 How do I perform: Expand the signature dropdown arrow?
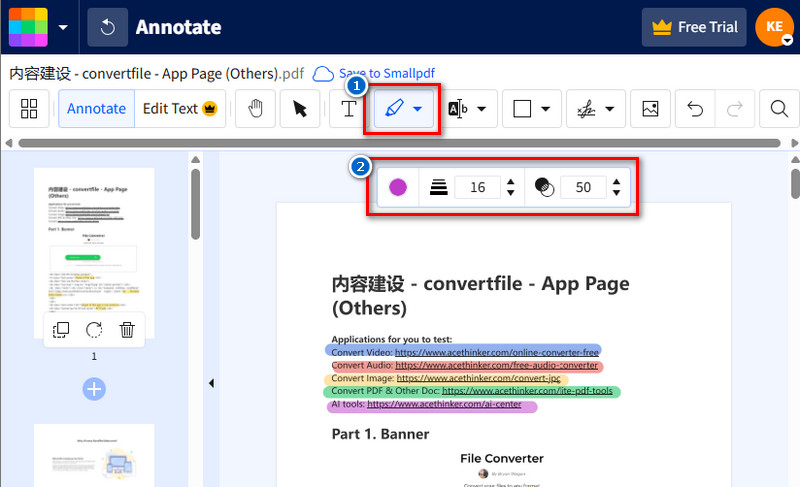coord(609,109)
